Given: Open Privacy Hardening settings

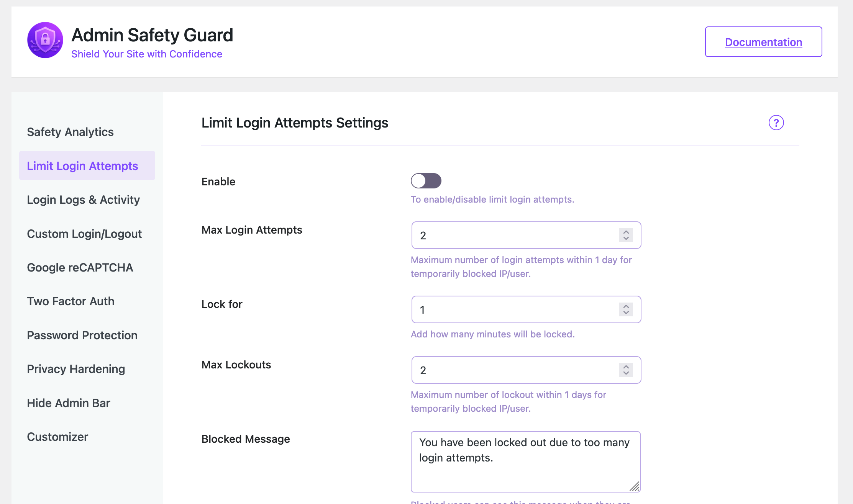Looking at the screenshot, I should tap(76, 369).
